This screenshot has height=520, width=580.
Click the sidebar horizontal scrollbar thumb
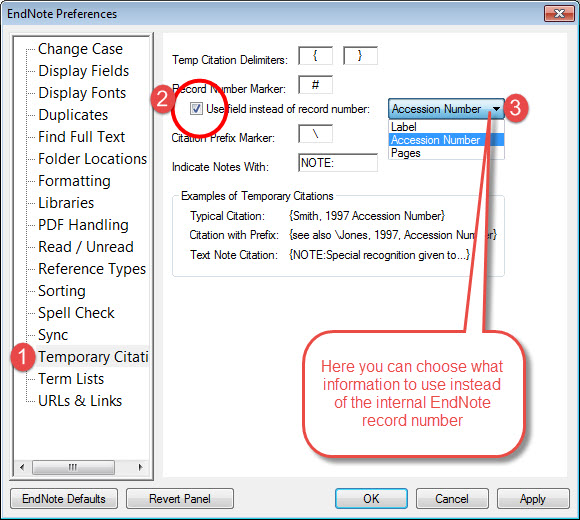click(73, 467)
